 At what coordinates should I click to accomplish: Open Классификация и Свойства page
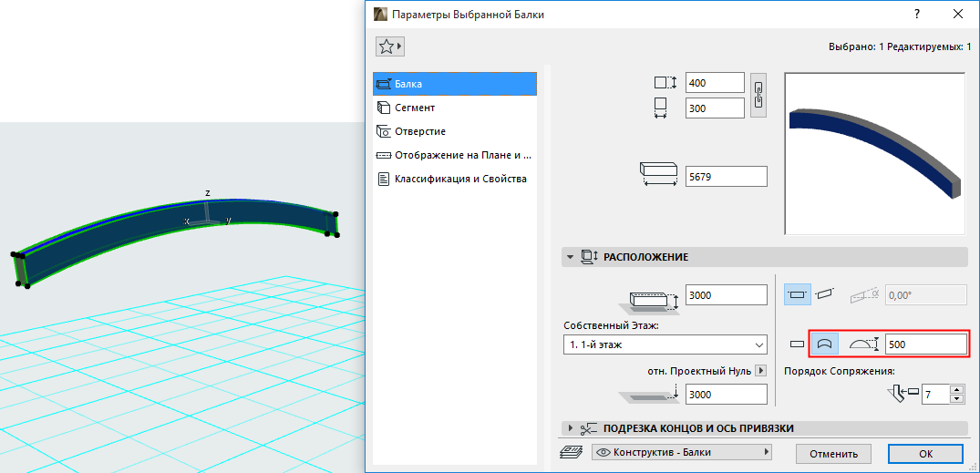tap(454, 179)
